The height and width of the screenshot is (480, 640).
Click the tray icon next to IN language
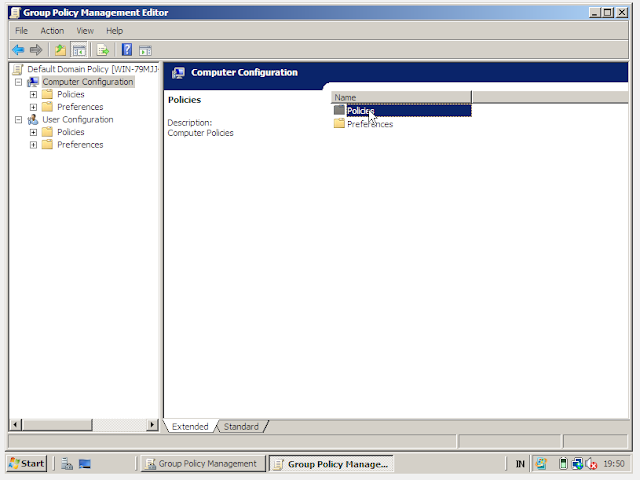541,464
